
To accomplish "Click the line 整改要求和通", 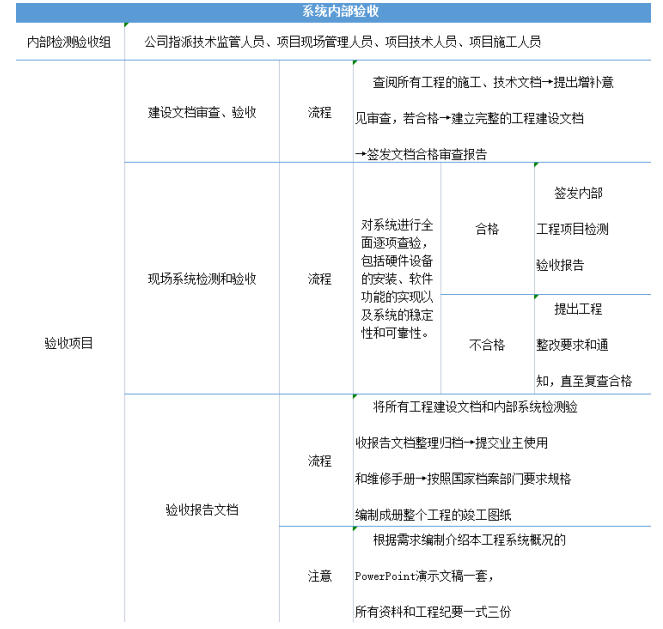I will coord(573,345).
